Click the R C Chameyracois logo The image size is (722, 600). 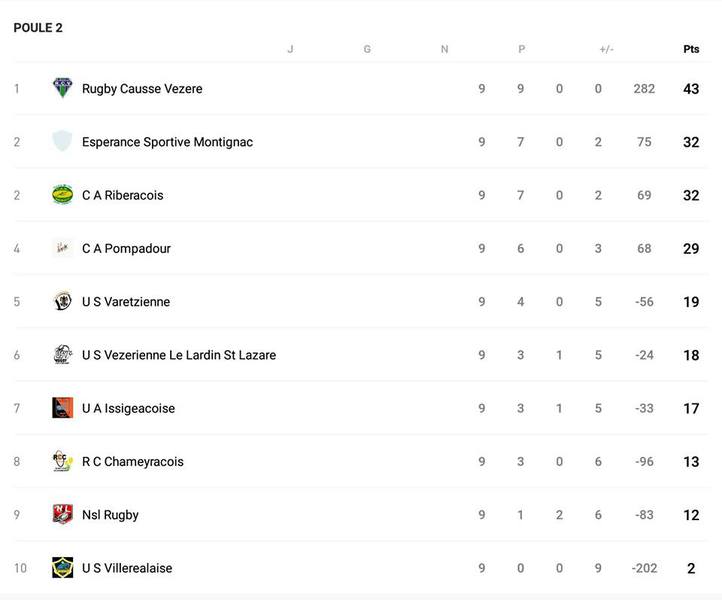[63, 461]
